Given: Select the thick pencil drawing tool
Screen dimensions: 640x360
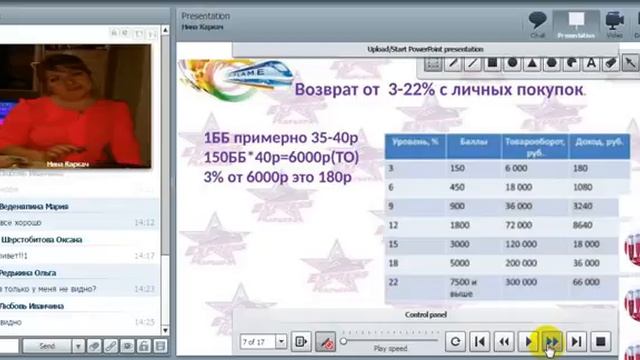Looking at the screenshot, I should tap(453, 63).
